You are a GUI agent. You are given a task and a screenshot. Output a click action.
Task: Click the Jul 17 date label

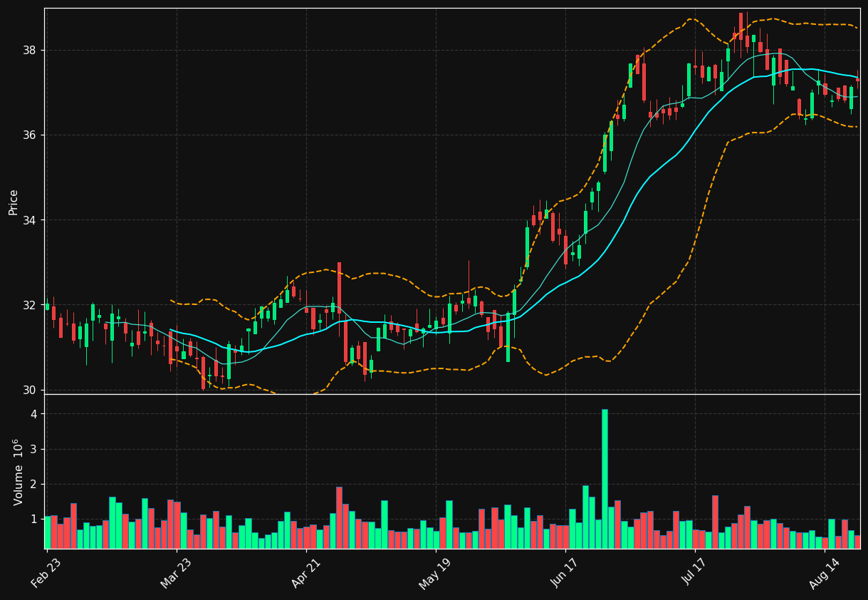click(x=695, y=572)
